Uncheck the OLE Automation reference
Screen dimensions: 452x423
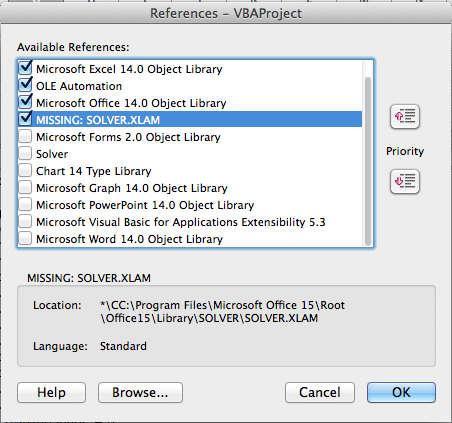pyautogui.click(x=25, y=85)
